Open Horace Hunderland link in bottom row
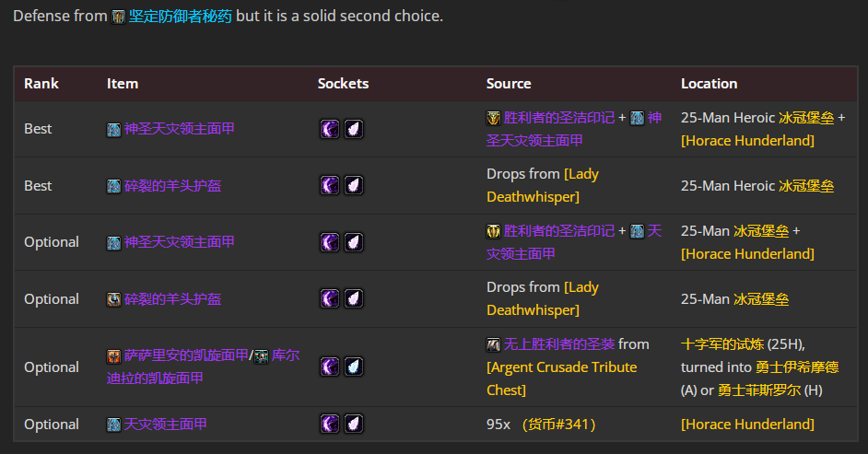Screen dimensions: 868x454 coord(747,425)
